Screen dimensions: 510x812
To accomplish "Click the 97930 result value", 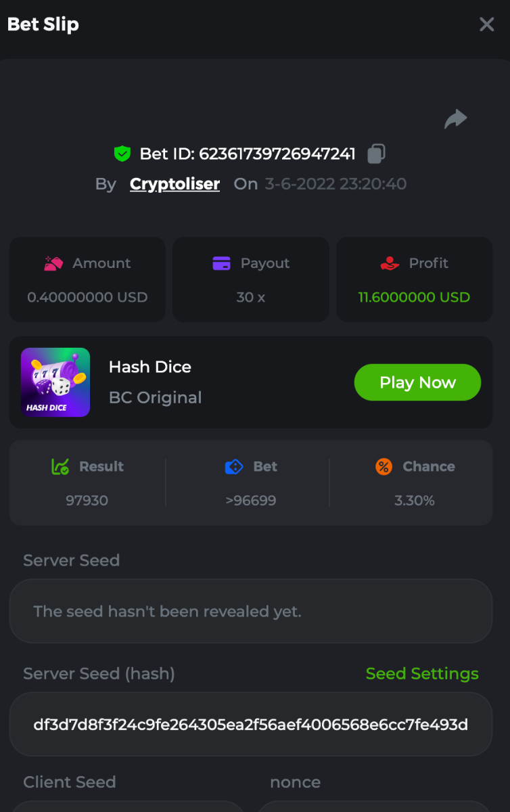I will 87,501.
